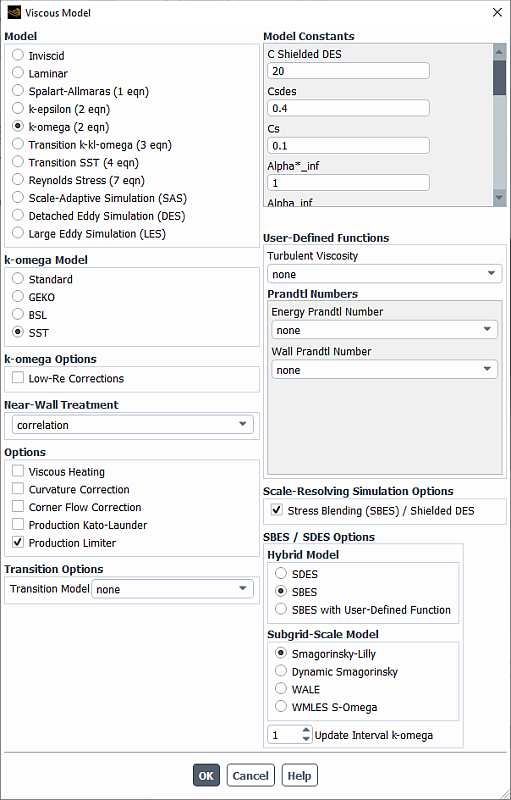Open Help for Viscous Model
The image size is (511, 800).
[x=299, y=776]
